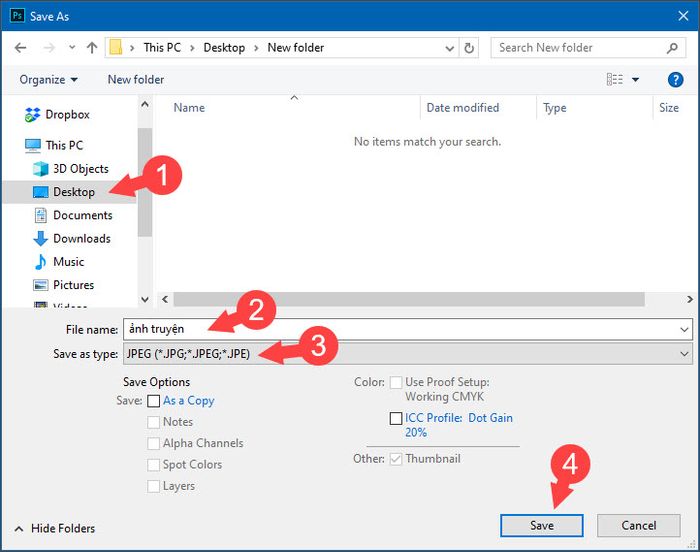Click the horizontal scrollbar in file list
The image size is (700, 552).
tap(408, 299)
